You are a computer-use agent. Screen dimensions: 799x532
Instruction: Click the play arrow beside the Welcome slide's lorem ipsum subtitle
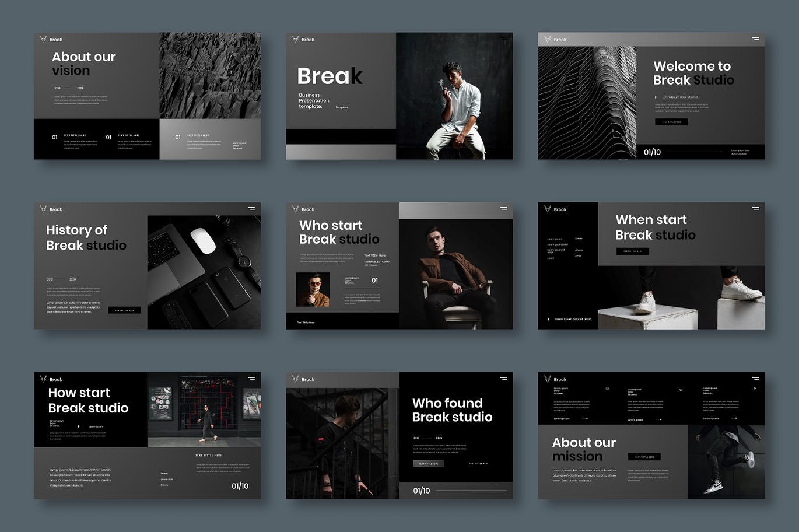click(656, 97)
